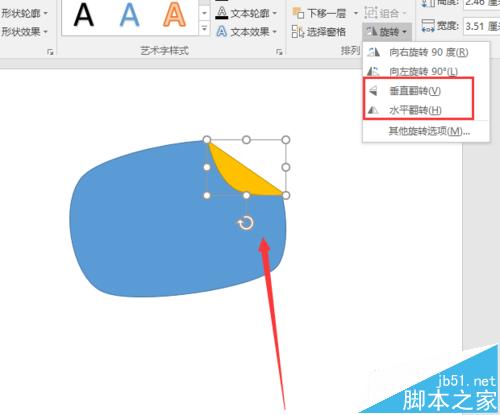The height and width of the screenshot is (415, 500).
Task: Open the 下移一层 dropdown arrow
Action: tap(356, 13)
